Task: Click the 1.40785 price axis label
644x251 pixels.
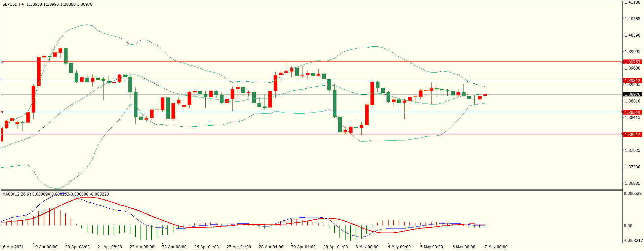Action: point(632,19)
